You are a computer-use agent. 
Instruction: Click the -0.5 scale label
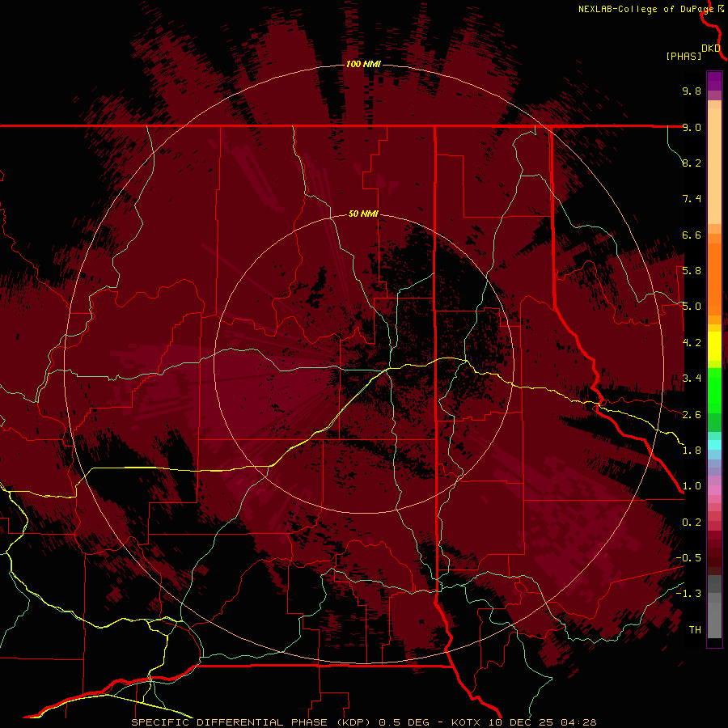(x=688, y=558)
